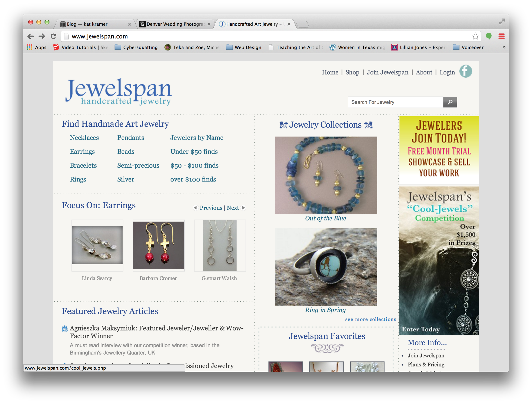Browse the Necklaces category
Viewport: 532px width, 404px height.
coord(84,138)
